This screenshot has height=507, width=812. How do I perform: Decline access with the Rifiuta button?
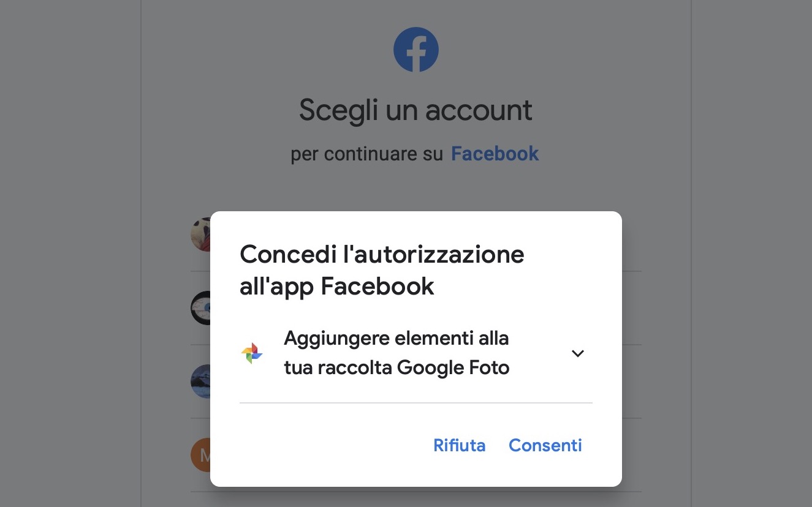click(460, 445)
